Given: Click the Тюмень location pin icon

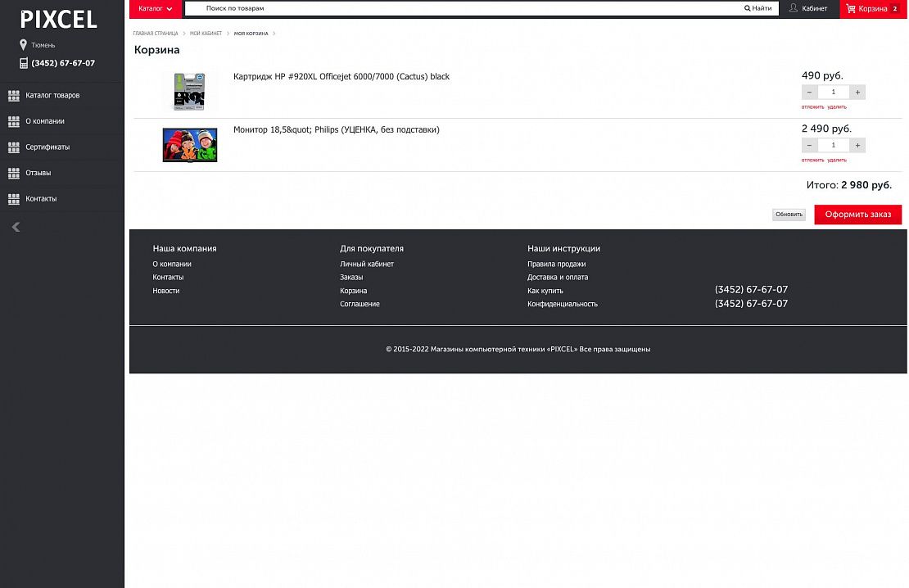Looking at the screenshot, I should pos(24,45).
